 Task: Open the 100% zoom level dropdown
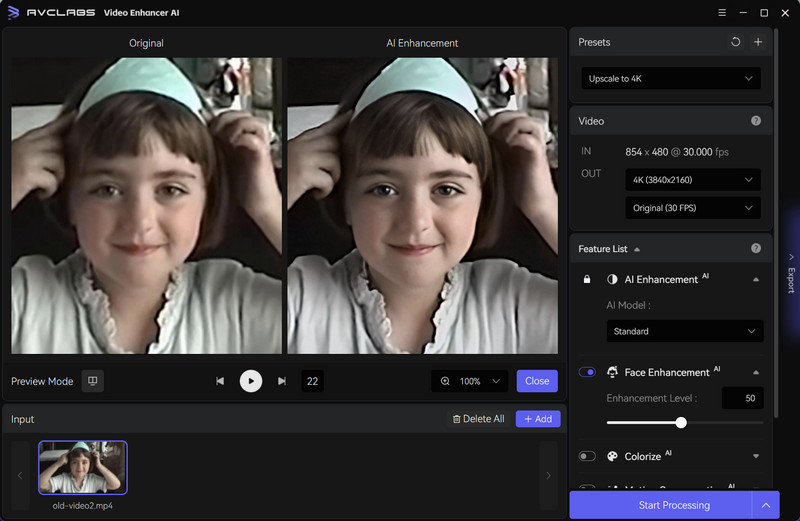469,381
